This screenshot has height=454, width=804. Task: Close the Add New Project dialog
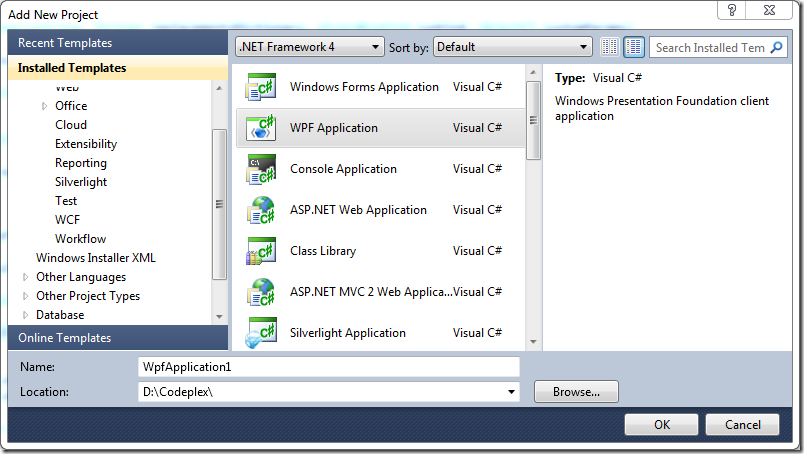[769, 10]
